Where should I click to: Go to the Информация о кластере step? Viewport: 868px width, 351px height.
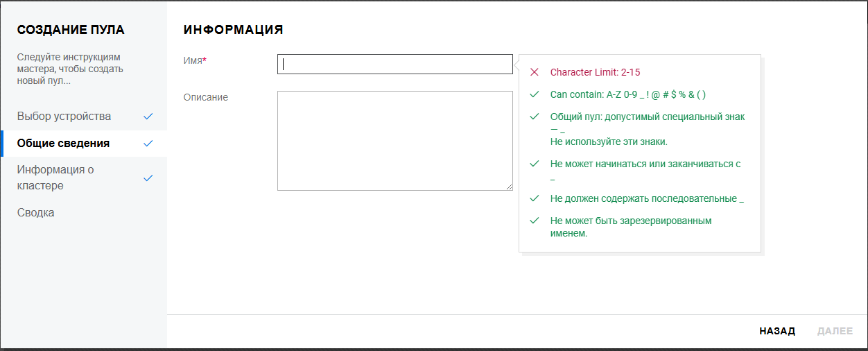[55, 178]
